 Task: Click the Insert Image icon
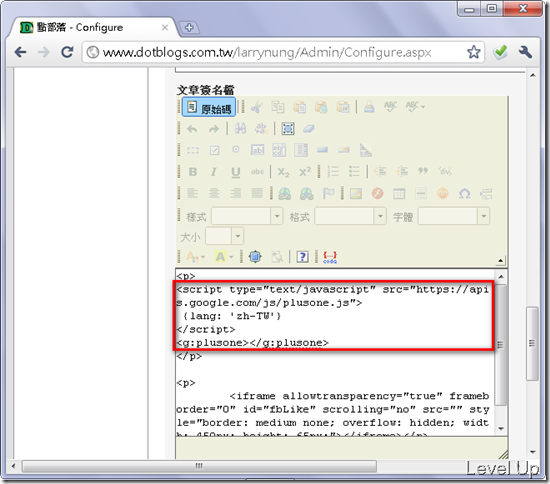356,194
